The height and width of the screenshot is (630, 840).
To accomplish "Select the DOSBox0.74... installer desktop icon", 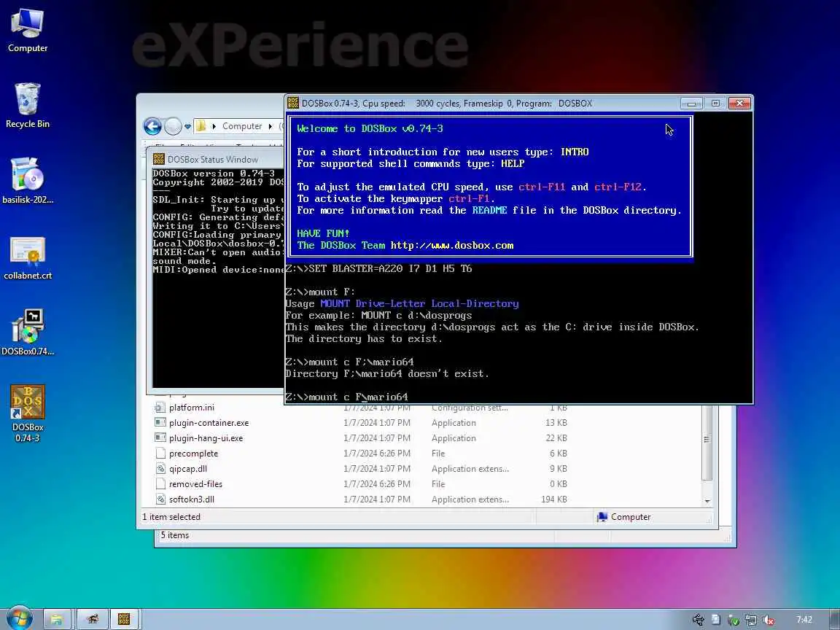I will (27, 333).
